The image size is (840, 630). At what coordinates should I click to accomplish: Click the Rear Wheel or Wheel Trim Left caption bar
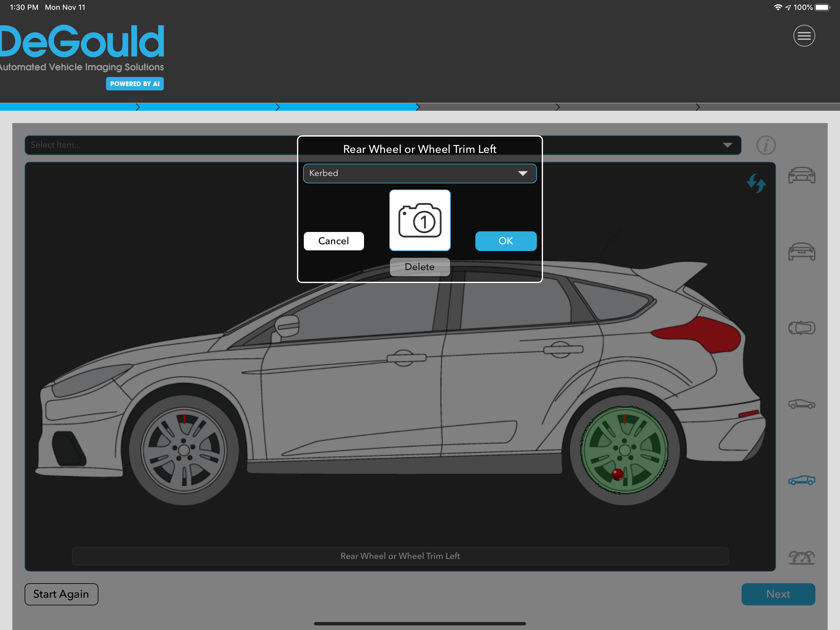pos(400,556)
